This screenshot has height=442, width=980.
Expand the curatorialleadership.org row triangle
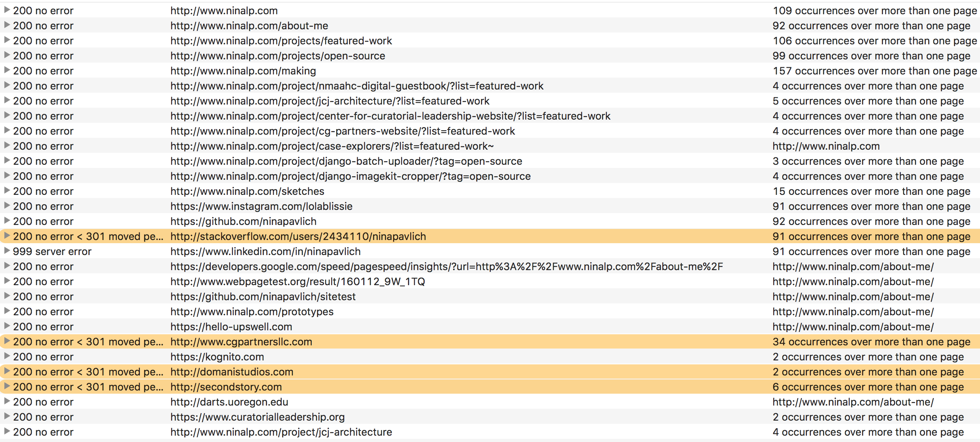(x=7, y=416)
